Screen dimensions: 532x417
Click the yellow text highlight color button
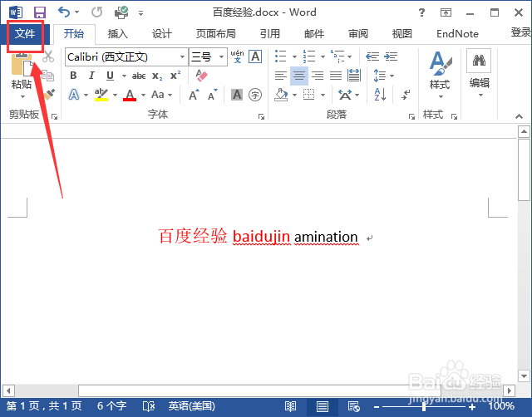(x=101, y=95)
